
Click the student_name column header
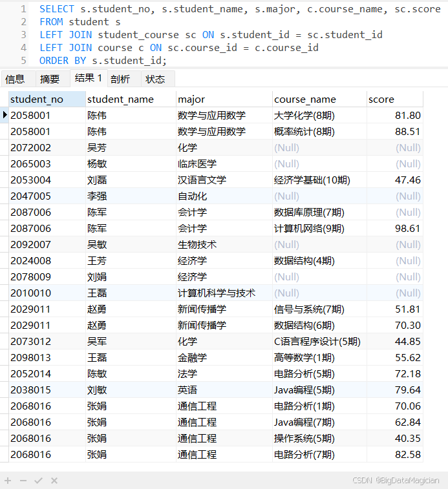coord(131,99)
